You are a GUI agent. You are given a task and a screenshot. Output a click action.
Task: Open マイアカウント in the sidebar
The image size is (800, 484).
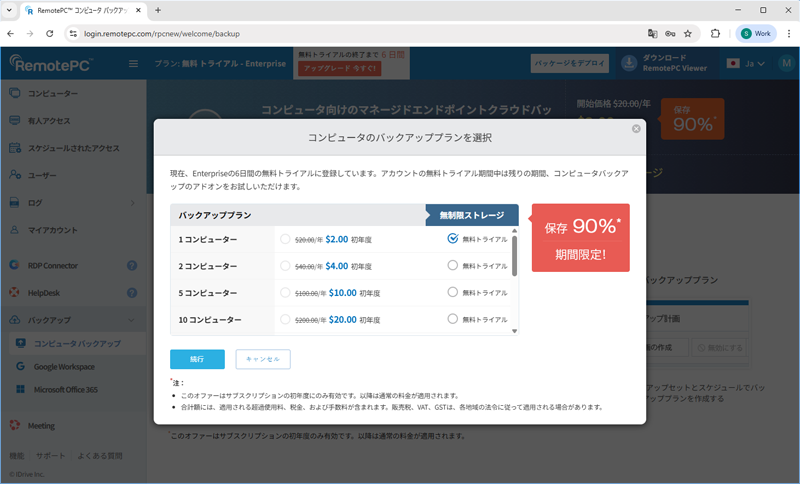coord(53,230)
